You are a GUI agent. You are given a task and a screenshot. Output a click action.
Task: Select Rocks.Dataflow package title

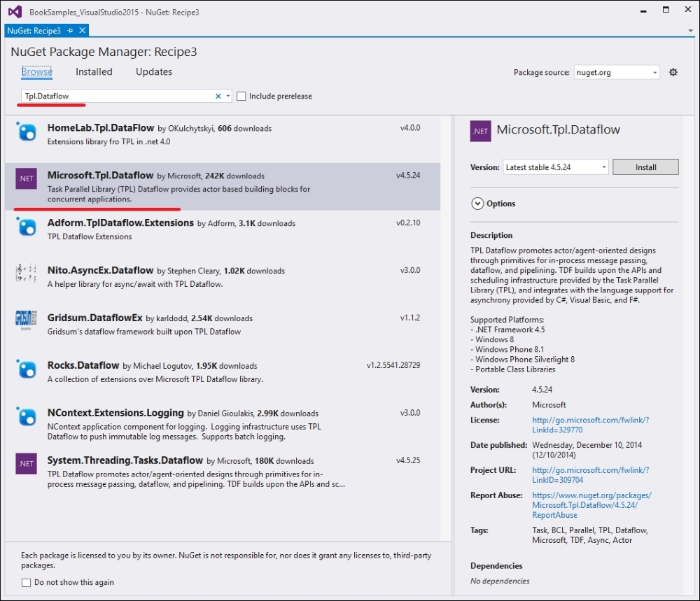(x=83, y=365)
